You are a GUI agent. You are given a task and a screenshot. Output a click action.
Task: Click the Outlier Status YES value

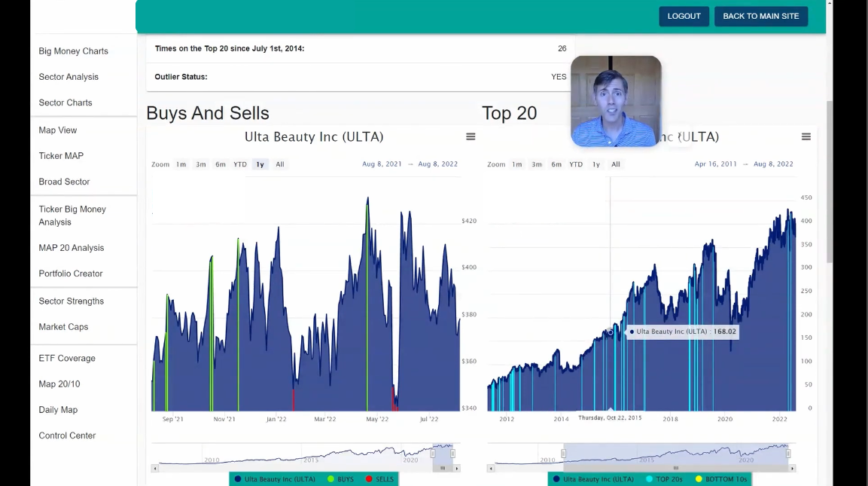[x=559, y=77]
